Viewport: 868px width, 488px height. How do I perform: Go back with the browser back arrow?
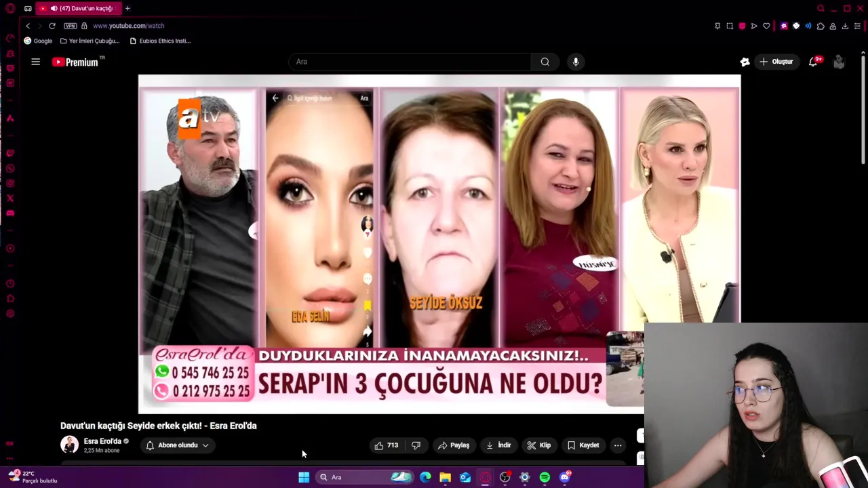coord(28,26)
